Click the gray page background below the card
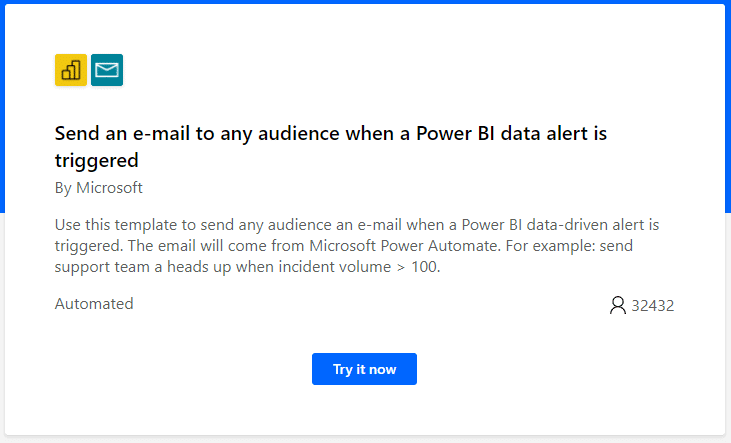 (365, 439)
